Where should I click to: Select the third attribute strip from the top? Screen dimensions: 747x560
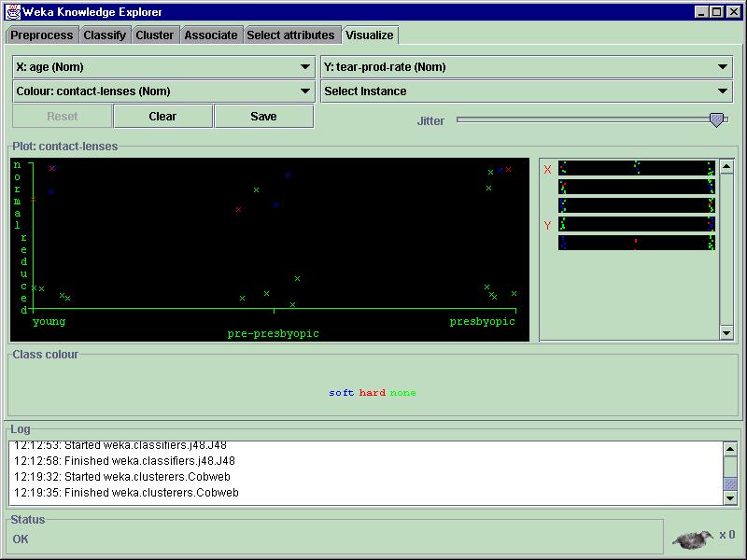pos(637,205)
